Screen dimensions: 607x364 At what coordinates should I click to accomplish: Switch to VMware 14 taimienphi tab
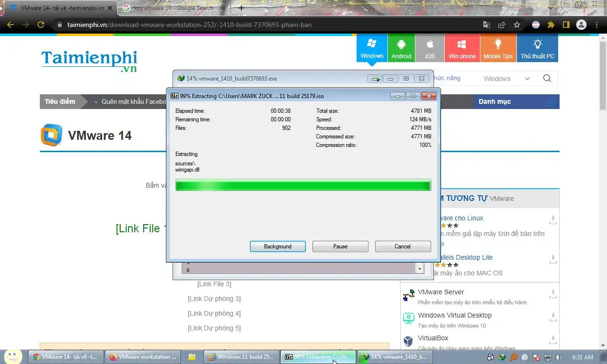pos(60,8)
